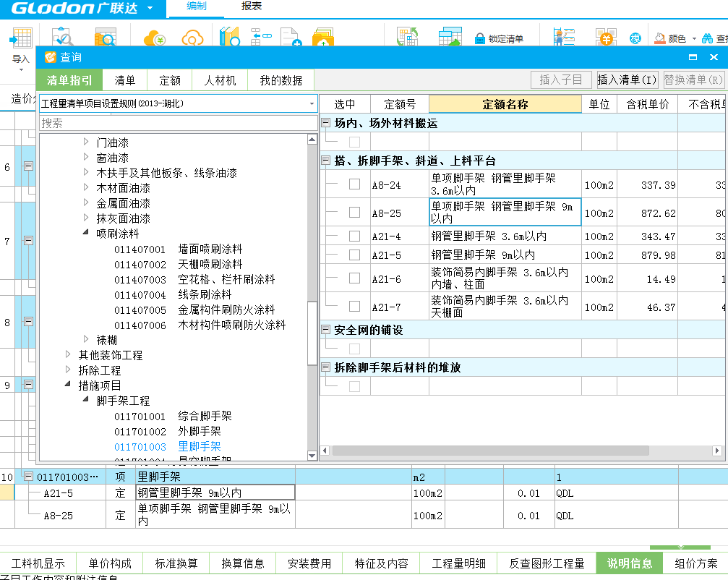Click the 替换清单(R) button
The height and width of the screenshot is (580, 728).
693,80
